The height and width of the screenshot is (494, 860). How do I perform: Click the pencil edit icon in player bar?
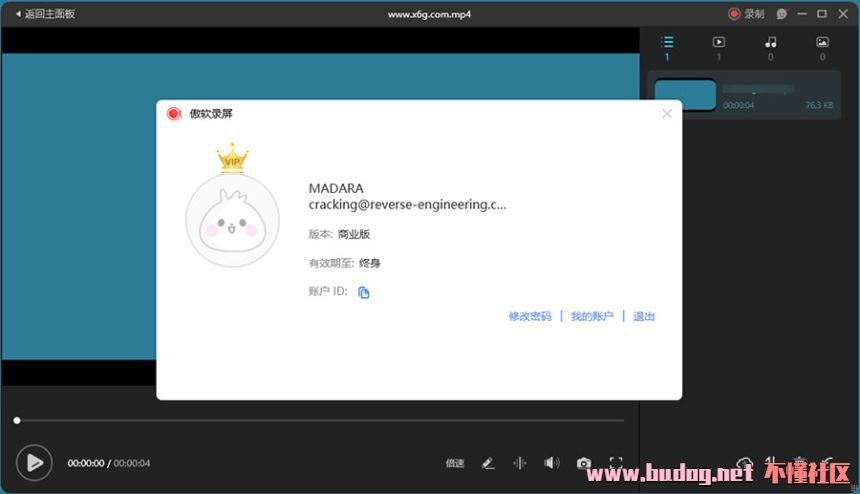click(488, 463)
